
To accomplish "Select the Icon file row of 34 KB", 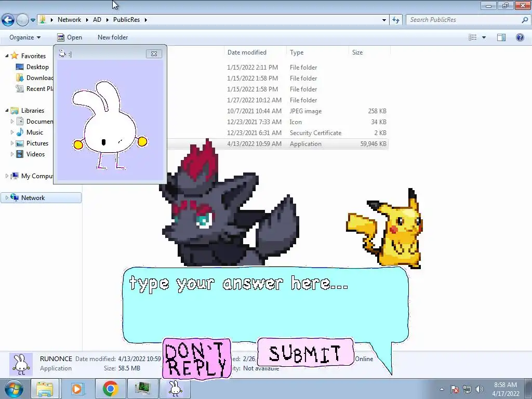I will 278,122.
